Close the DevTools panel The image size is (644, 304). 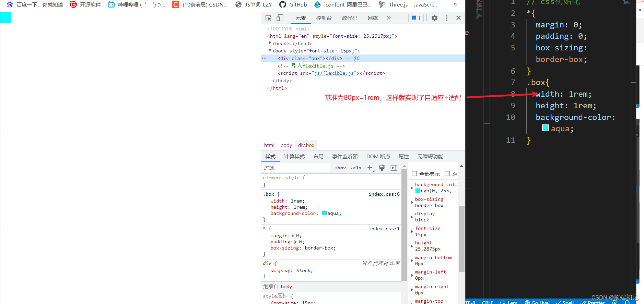click(x=458, y=18)
